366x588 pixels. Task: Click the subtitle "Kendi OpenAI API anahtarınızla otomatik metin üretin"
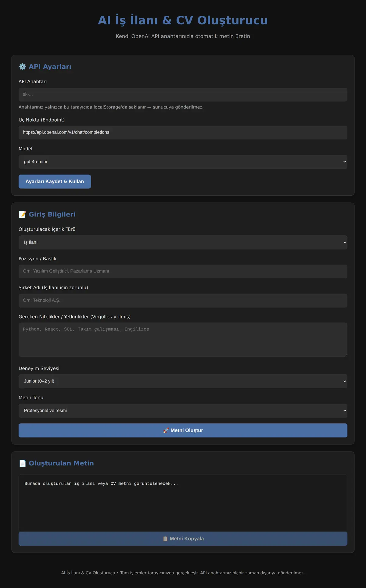click(x=183, y=36)
